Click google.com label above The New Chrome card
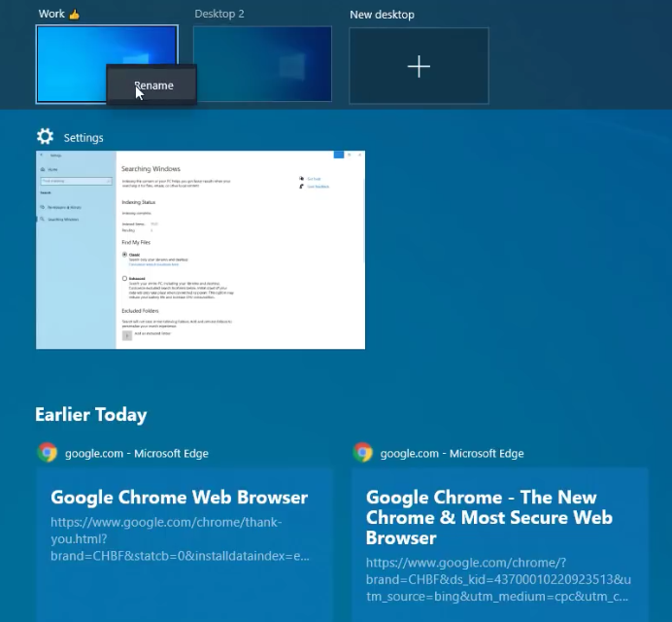The image size is (672, 622). (453, 454)
